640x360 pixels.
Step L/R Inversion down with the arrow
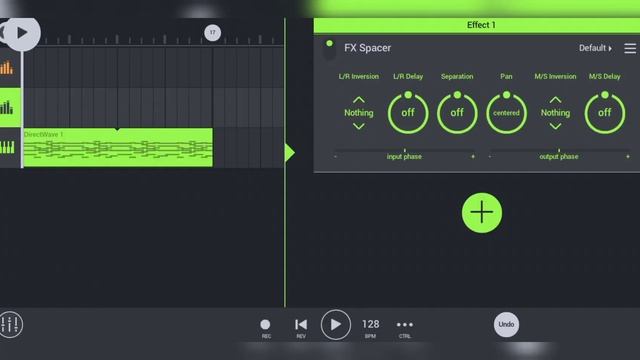click(x=359, y=126)
